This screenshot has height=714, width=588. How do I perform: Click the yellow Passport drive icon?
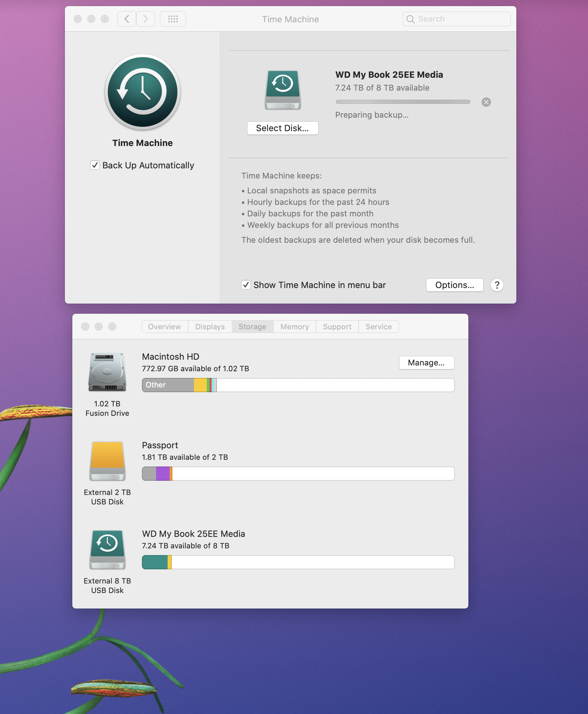point(107,461)
